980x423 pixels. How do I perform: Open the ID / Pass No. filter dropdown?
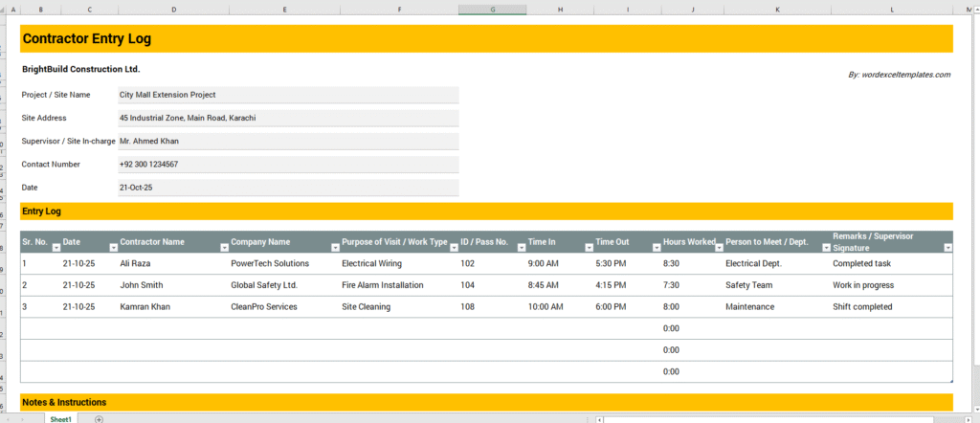tap(521, 248)
